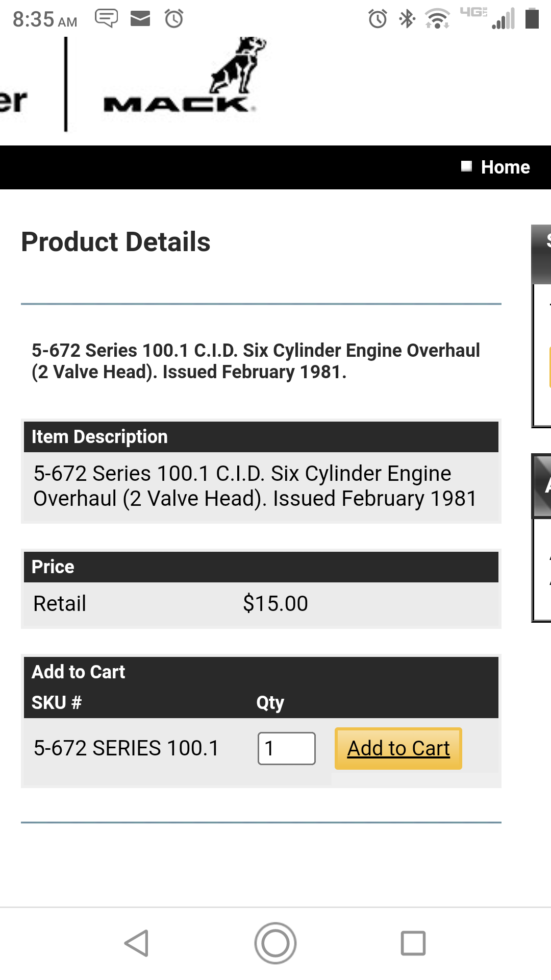Tap the battery status icon
The width and height of the screenshot is (551, 980).
click(x=532, y=18)
